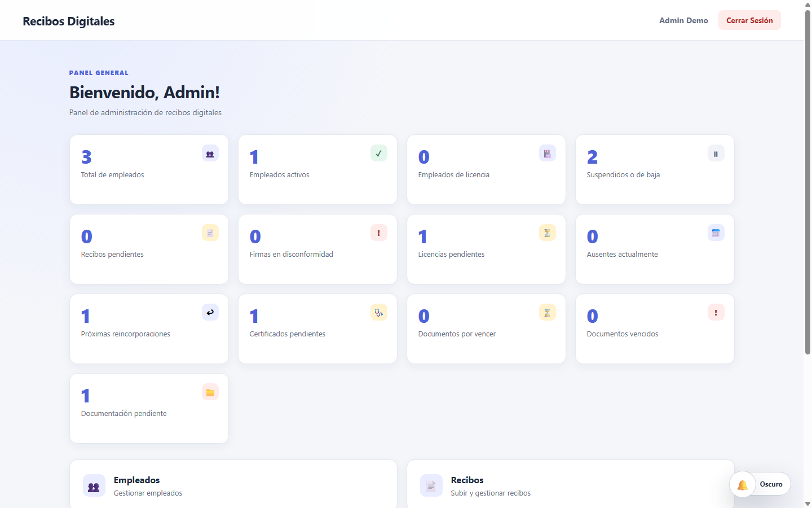Click the document icon beside Subir y gestionar recibos
Viewport: 812px width, 508px height.
[x=431, y=486]
